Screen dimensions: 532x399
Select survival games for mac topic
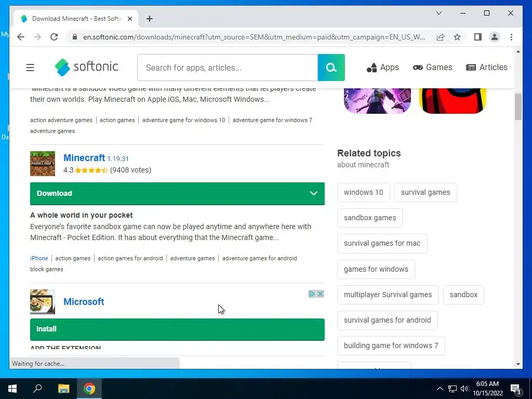pos(382,244)
